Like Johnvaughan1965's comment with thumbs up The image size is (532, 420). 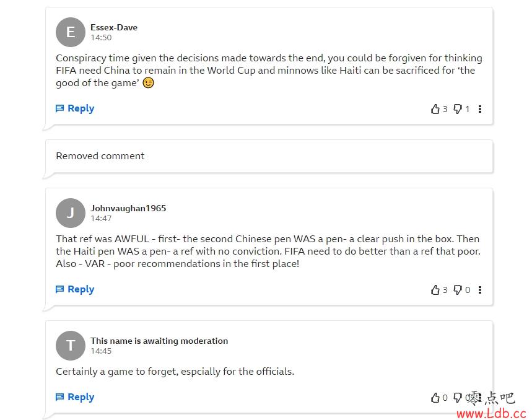click(x=435, y=290)
